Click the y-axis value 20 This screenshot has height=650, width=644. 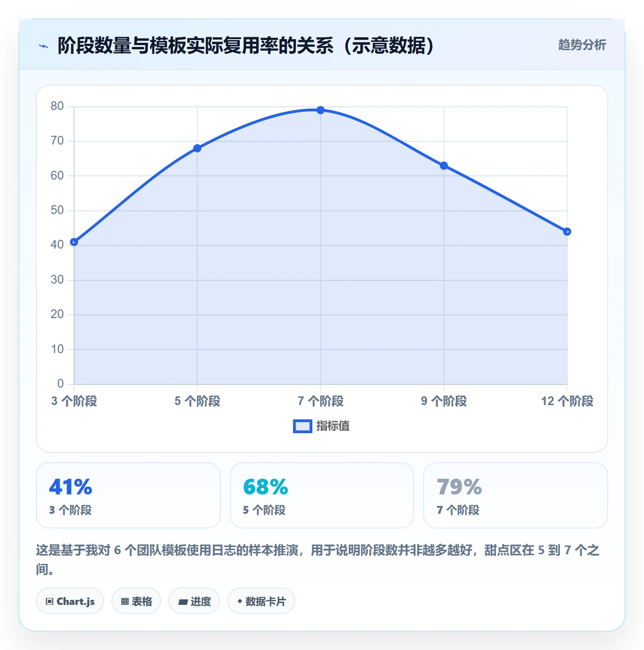(x=57, y=314)
